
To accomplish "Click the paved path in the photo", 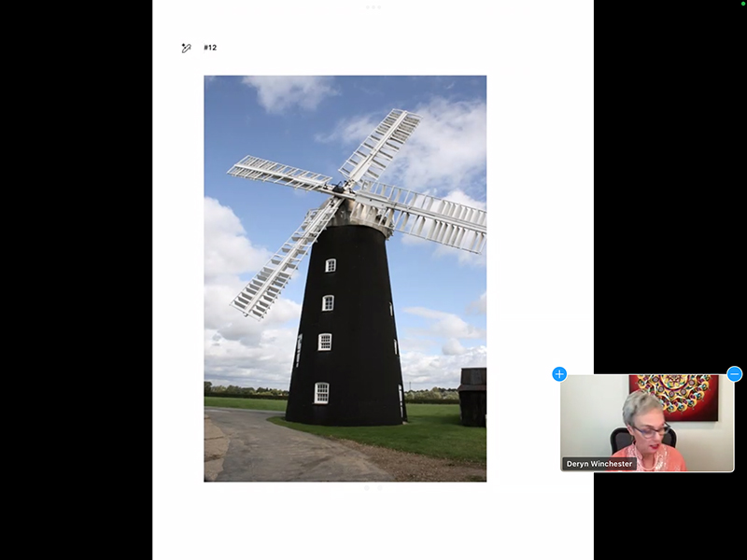I will click(x=280, y=448).
